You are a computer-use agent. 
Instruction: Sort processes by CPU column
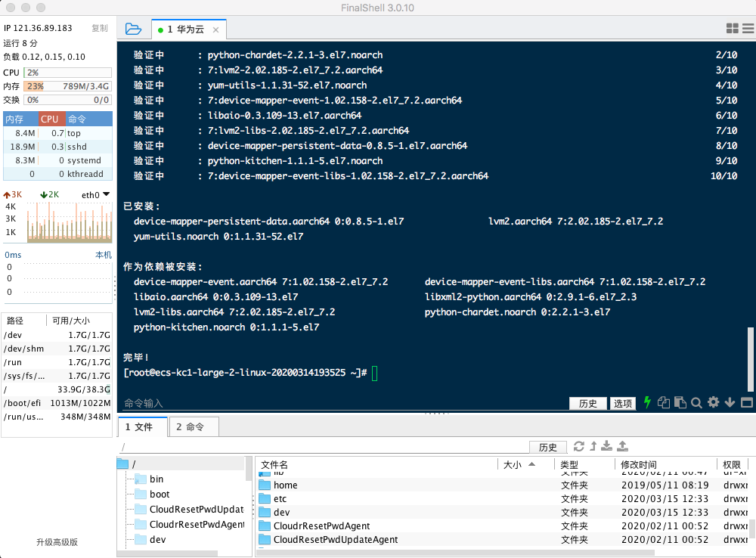51,119
